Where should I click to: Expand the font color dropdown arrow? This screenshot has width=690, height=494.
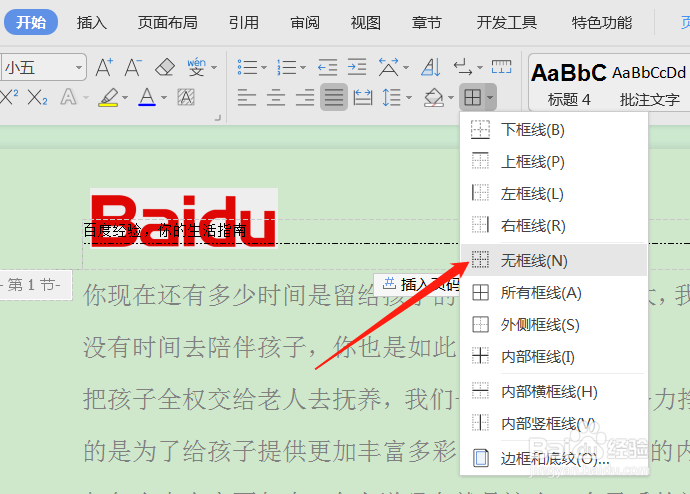164,98
